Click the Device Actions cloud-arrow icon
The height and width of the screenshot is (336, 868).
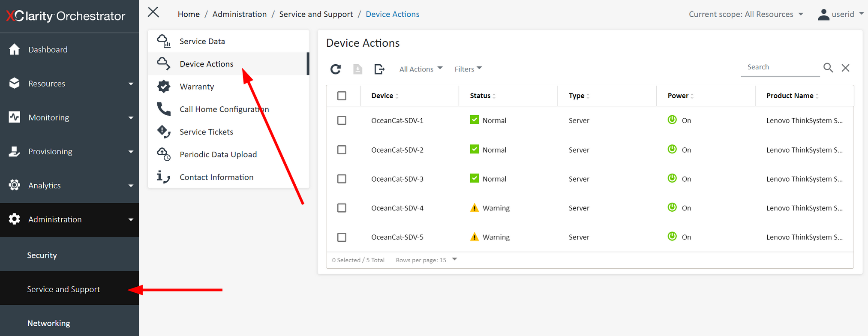click(164, 64)
